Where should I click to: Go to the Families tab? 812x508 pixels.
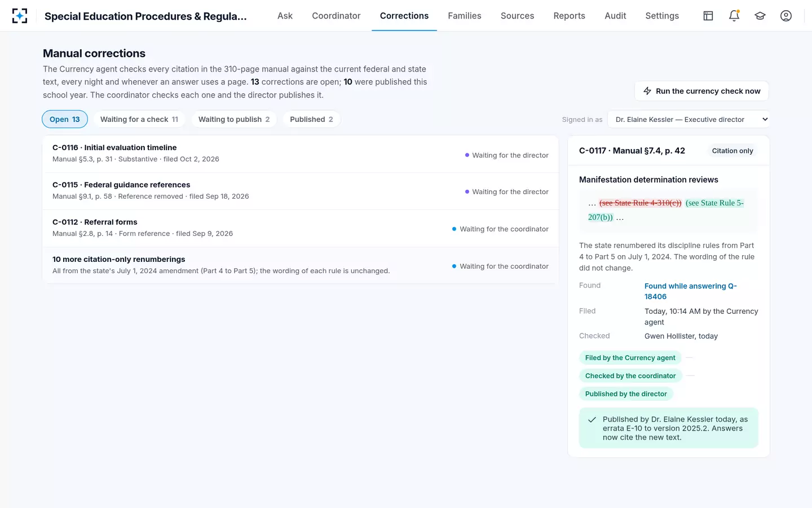465,16
